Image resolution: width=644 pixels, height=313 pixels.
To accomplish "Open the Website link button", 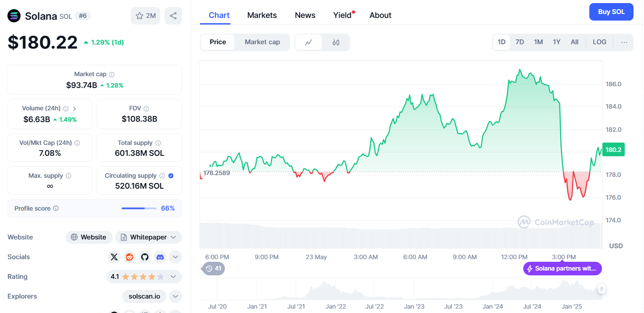I will pos(89,237).
